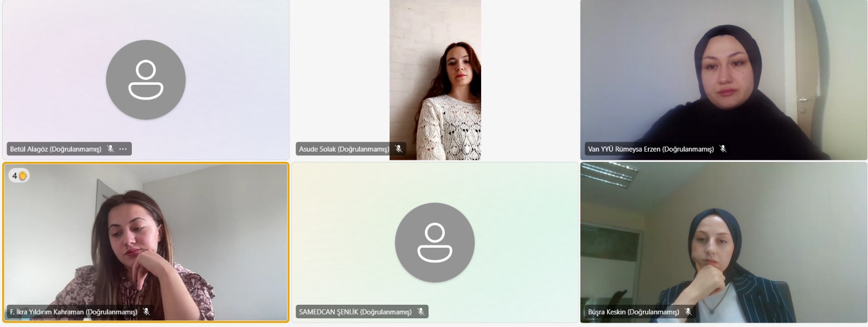Click muted mic icon next to Rümeysa Erzen
The height and width of the screenshot is (327, 868).
pos(723,149)
